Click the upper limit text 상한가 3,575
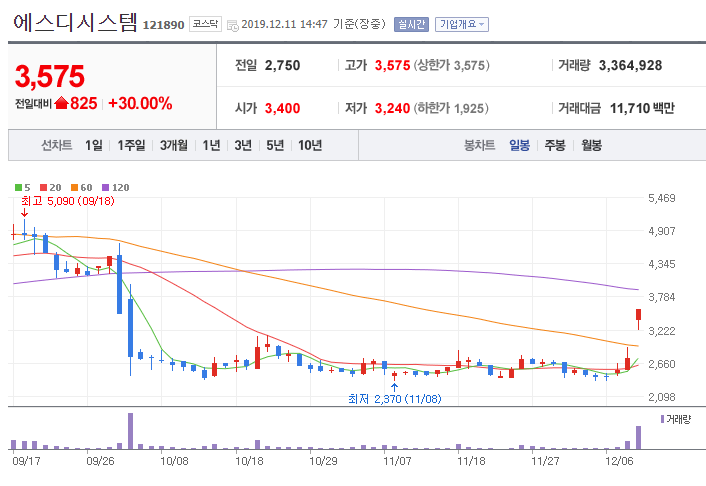This screenshot has height=486, width=706. click(451, 66)
